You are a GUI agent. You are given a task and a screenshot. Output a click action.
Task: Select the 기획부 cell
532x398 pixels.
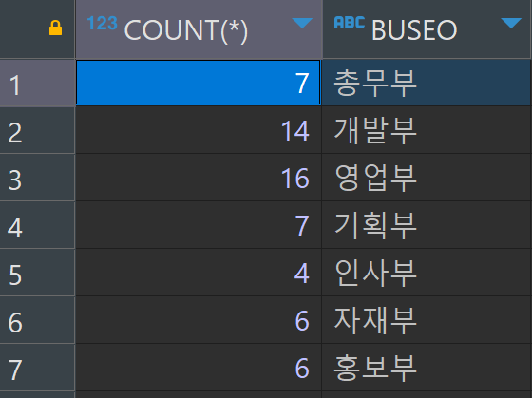point(427,225)
